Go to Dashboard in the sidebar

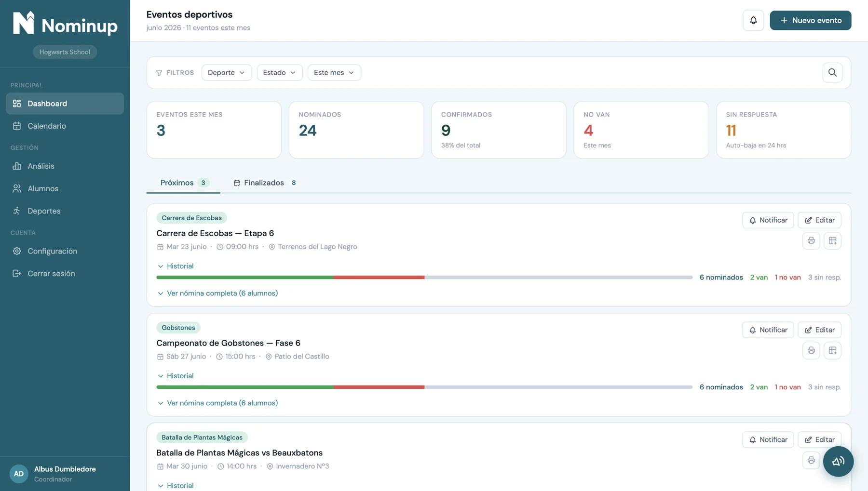tap(65, 104)
